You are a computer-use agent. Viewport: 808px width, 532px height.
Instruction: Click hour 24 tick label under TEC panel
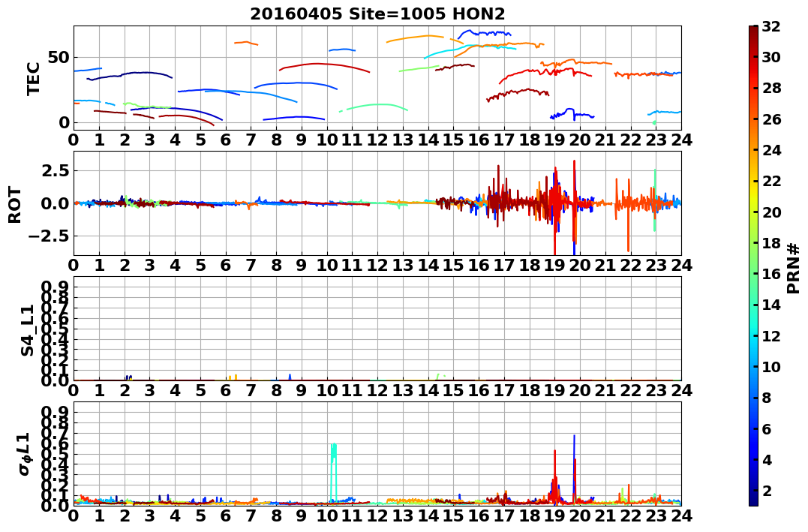[681, 140]
